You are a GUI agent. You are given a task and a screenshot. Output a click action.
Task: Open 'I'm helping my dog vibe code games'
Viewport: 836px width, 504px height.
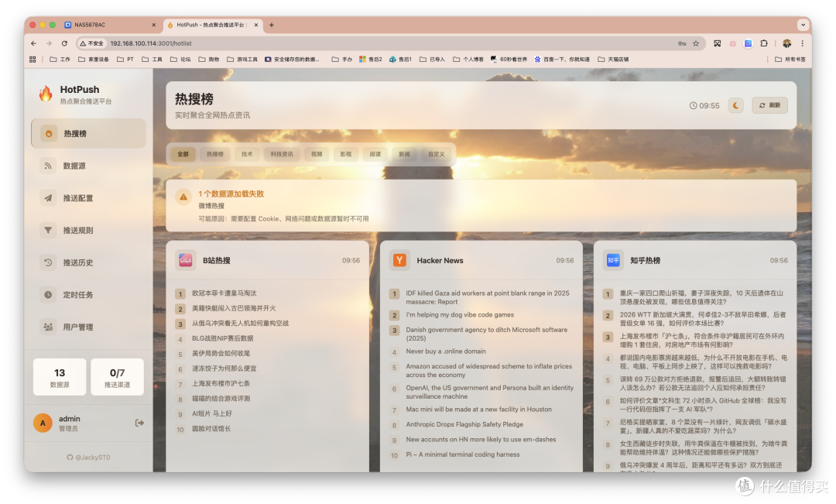460,315
